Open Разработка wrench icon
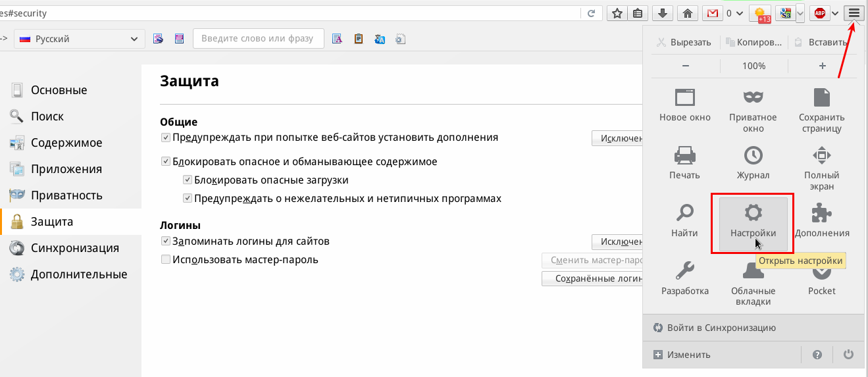This screenshot has width=868, height=377. (x=685, y=278)
